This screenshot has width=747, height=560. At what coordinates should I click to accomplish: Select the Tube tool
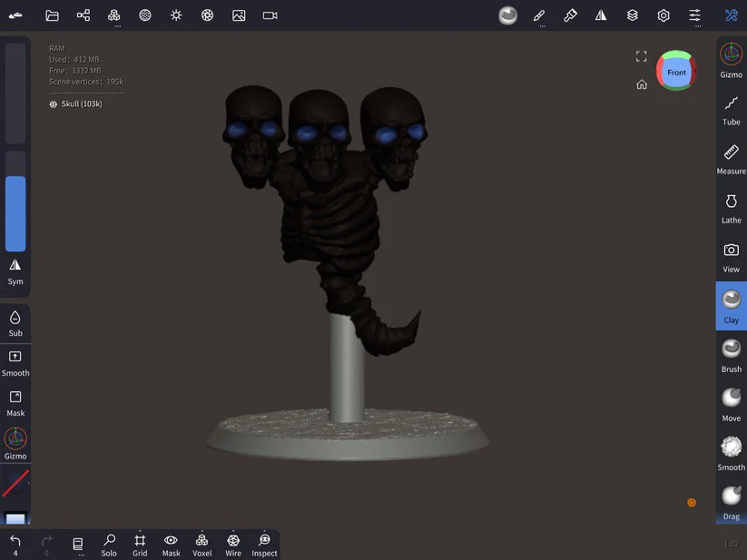tap(732, 112)
